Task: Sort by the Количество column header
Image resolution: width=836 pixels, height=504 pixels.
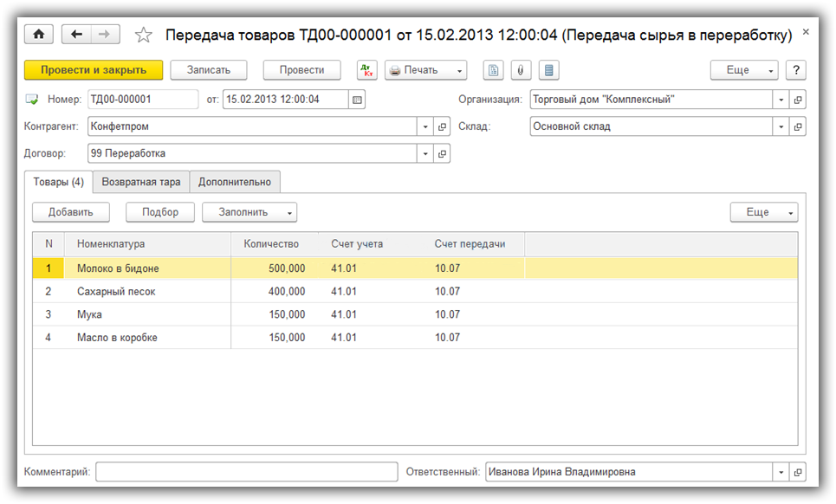Action: click(271, 244)
